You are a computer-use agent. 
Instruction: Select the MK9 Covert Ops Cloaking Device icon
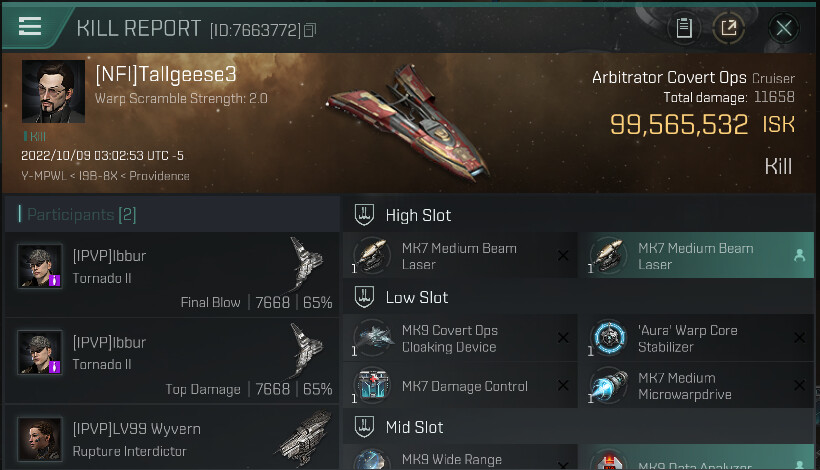[372, 338]
